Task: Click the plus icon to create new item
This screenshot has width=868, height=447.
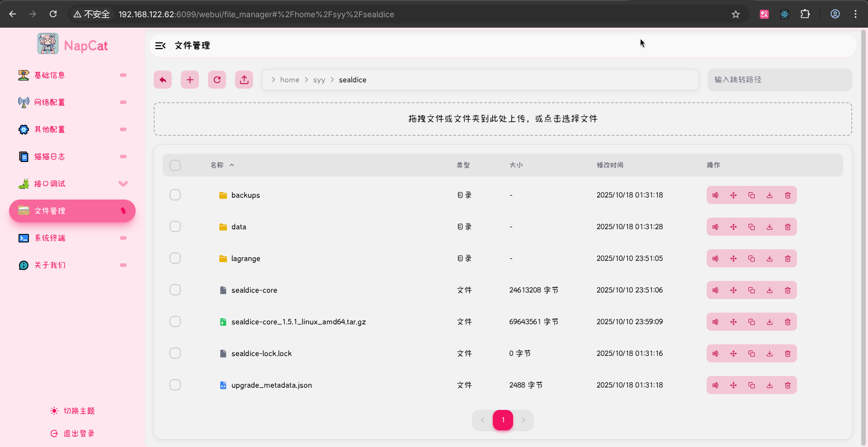Action: tap(190, 80)
